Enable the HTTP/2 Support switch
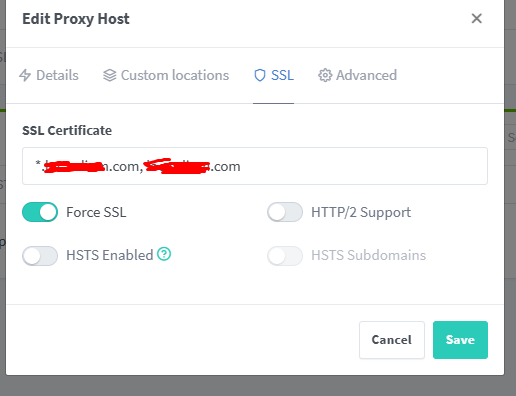Viewport: 516px width, 396px height. pyautogui.click(x=285, y=212)
